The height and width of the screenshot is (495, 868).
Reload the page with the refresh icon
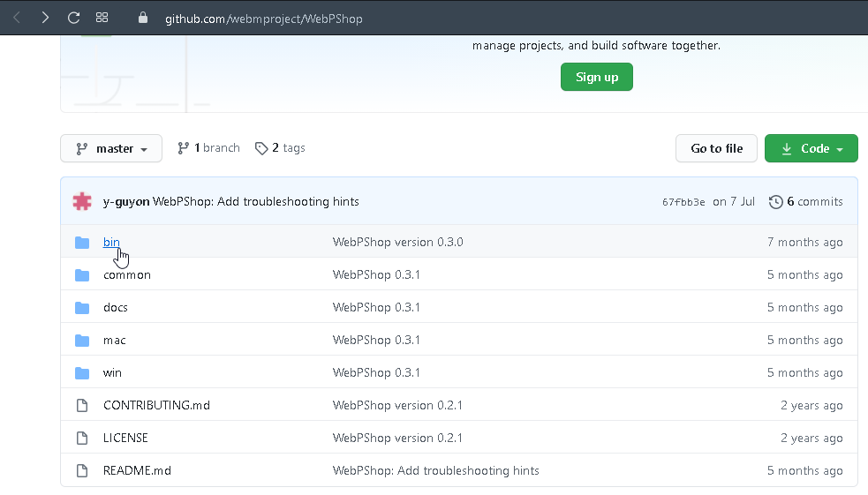pyautogui.click(x=73, y=18)
